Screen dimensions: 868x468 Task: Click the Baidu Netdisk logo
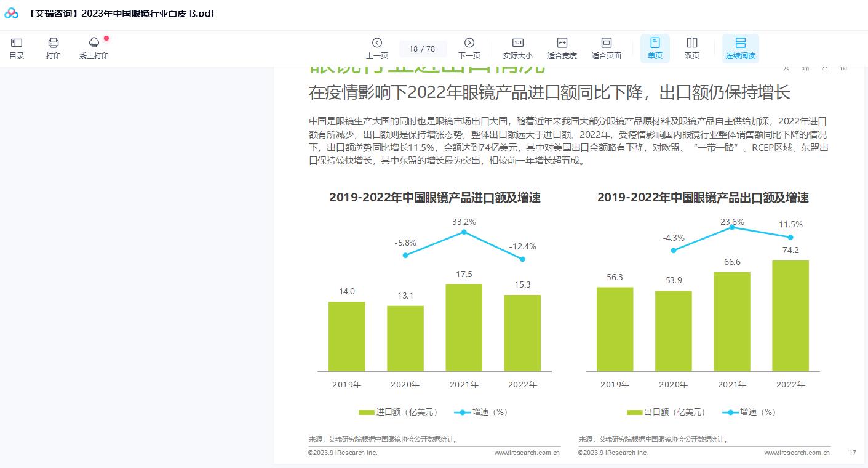tap(10, 13)
